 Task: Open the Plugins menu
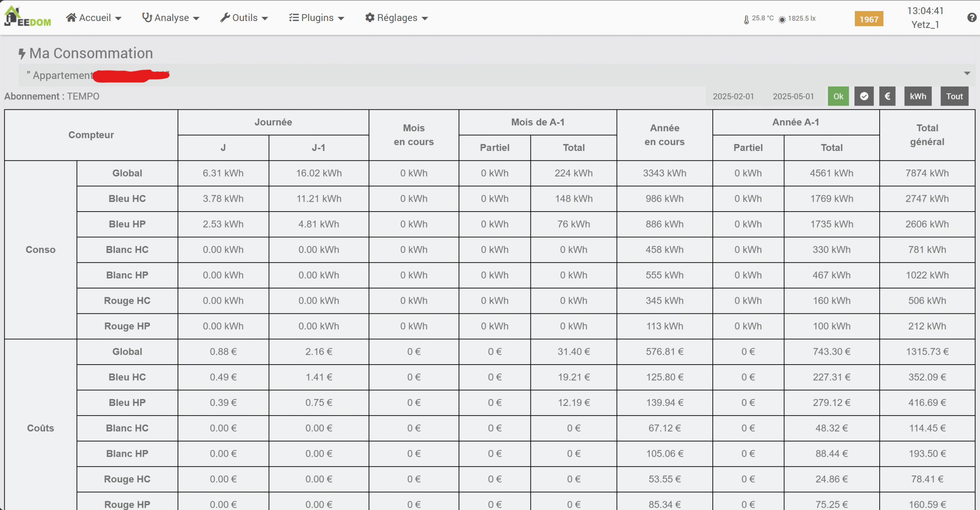[317, 18]
